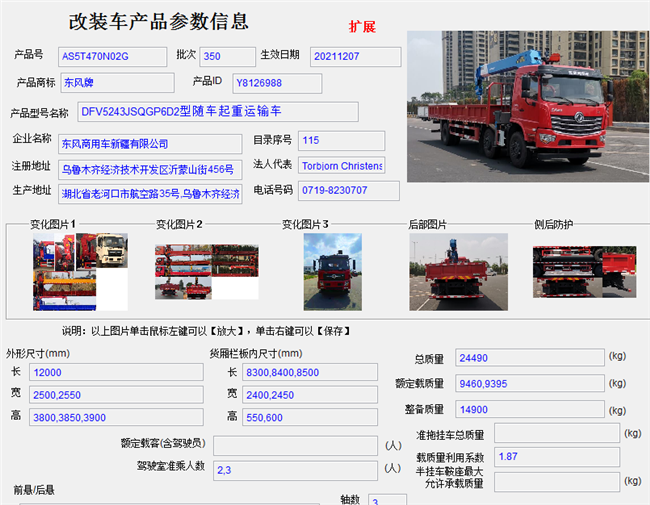Click the 目录序号 field showing 115

[x=340, y=141]
